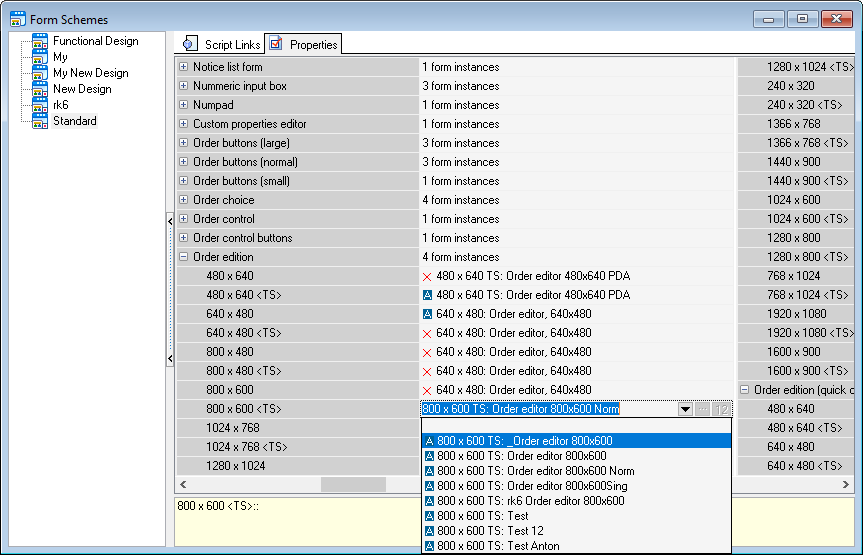Click the selected value field for 800 x 600 <TS>
Viewport: 863px width, 555px height.
coord(549,409)
